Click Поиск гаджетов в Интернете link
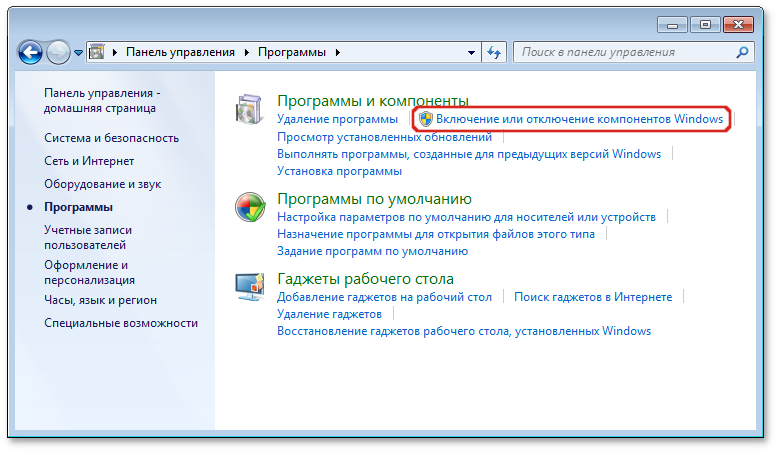This screenshot has width=777, height=452. click(x=593, y=297)
